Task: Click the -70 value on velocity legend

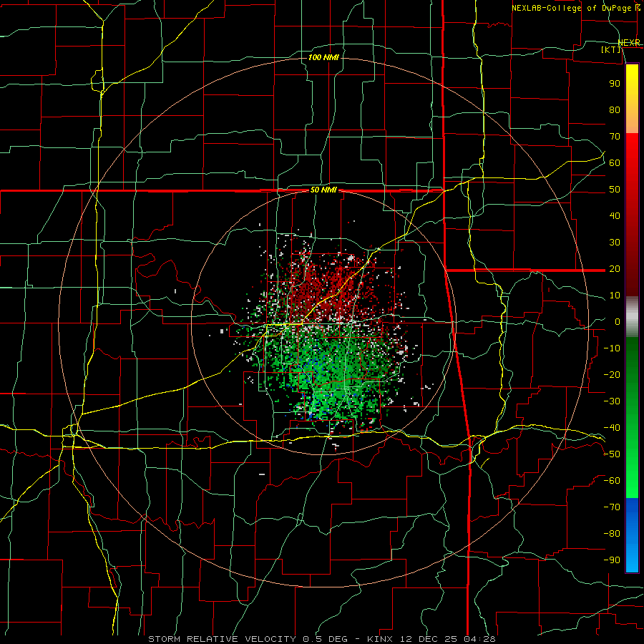Action: (612, 507)
